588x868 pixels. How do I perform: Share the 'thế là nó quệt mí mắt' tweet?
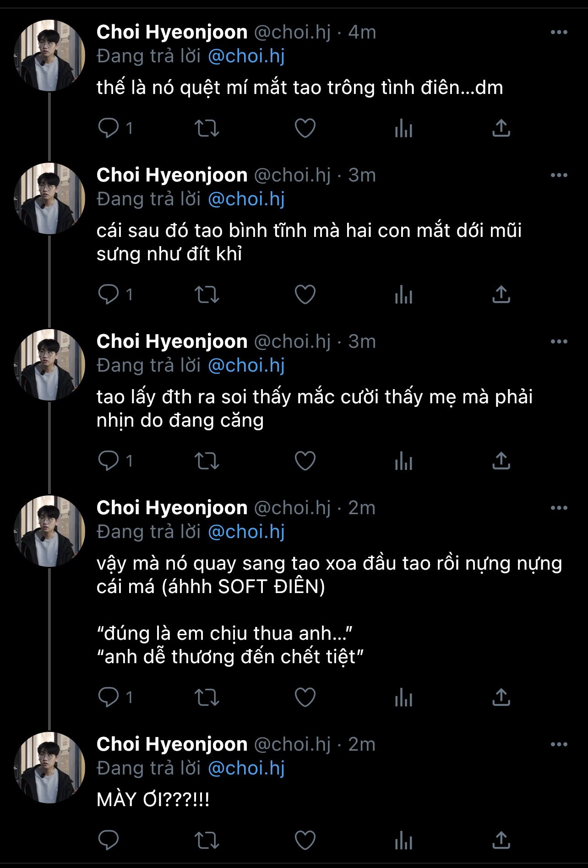pyautogui.click(x=501, y=128)
